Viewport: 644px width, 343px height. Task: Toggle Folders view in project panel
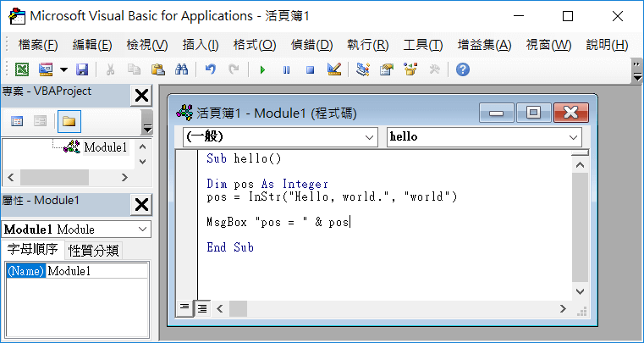coord(69,122)
